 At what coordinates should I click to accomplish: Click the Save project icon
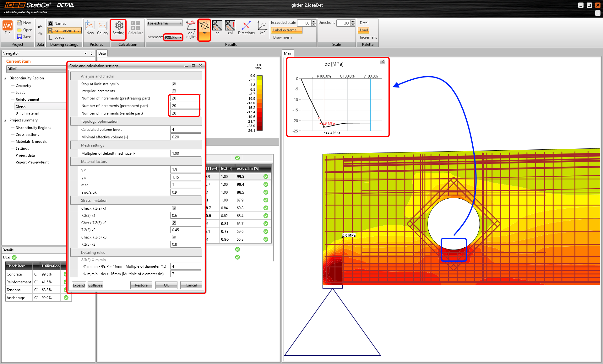(x=19, y=36)
